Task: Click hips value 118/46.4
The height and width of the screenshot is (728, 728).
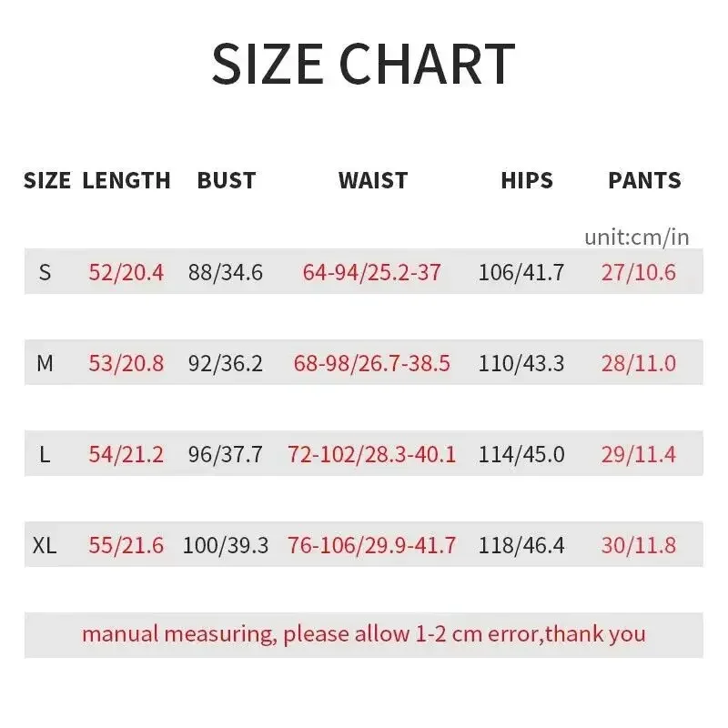Action: (521, 545)
